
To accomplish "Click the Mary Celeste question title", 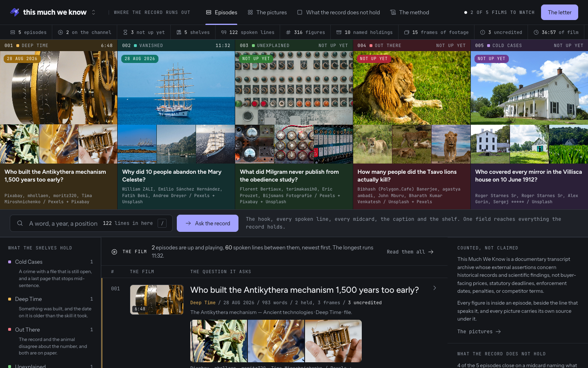I will coord(172,175).
